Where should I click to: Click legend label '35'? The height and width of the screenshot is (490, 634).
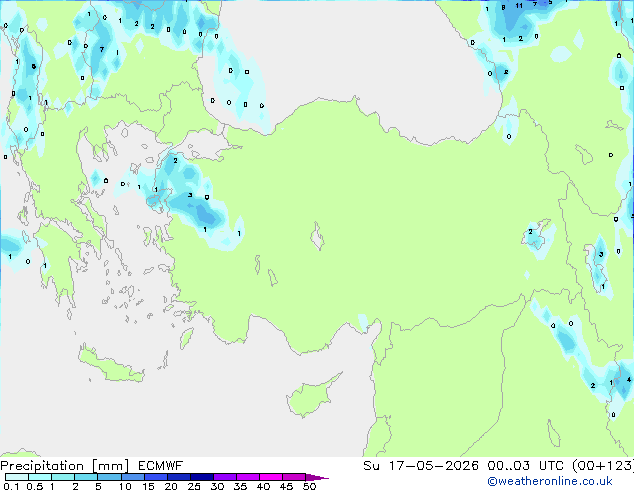pyautogui.click(x=240, y=486)
